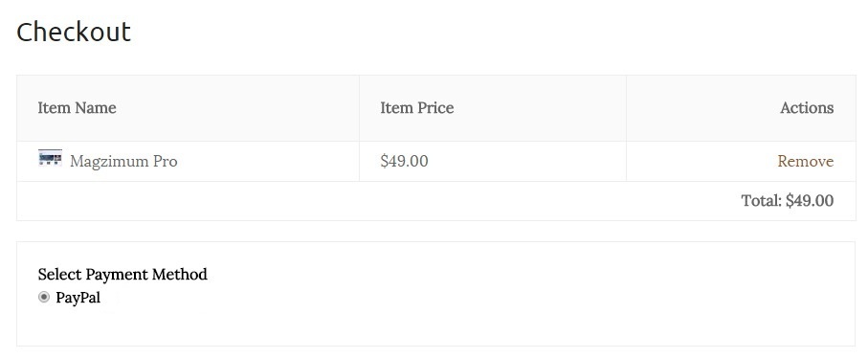Click the Magzimum Pro product thumbnail
The width and height of the screenshot is (868, 358).
click(x=50, y=158)
